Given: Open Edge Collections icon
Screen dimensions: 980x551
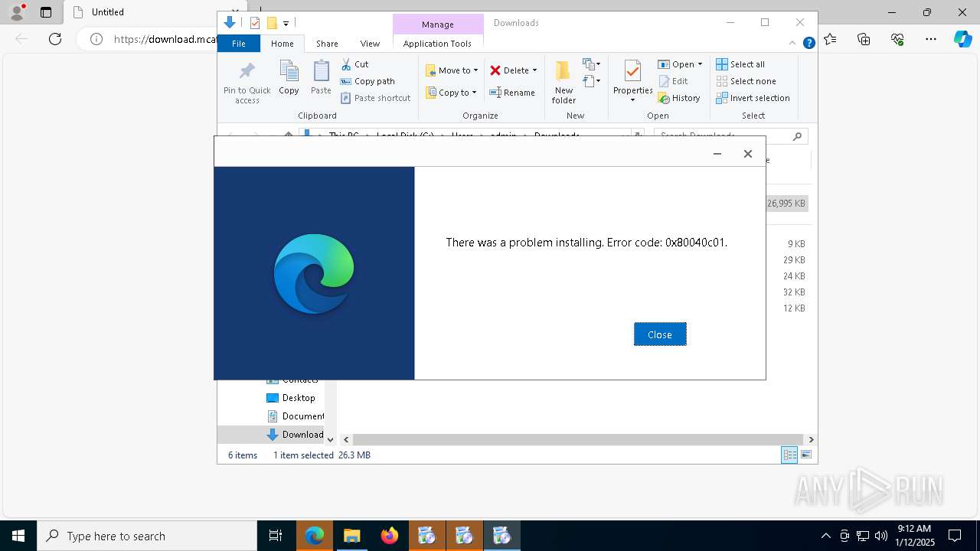Looking at the screenshot, I should [864, 39].
